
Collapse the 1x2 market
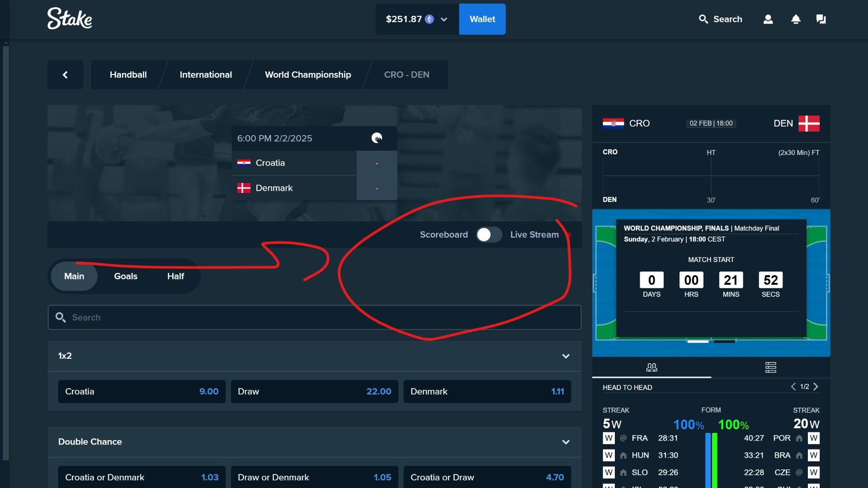click(566, 356)
